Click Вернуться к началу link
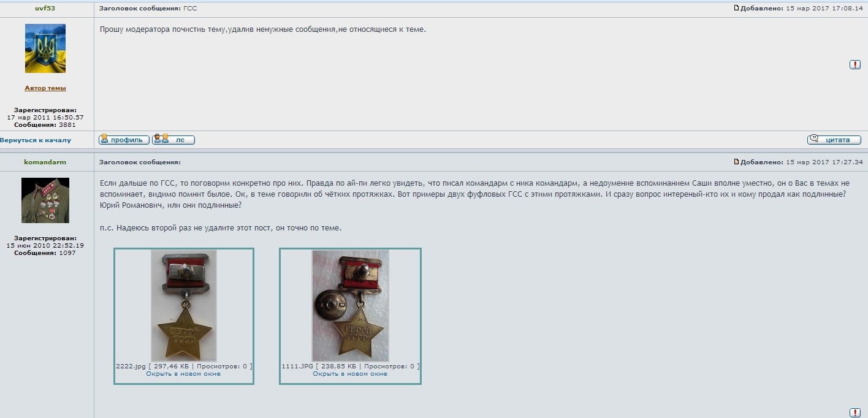868x418 pixels. [36, 140]
